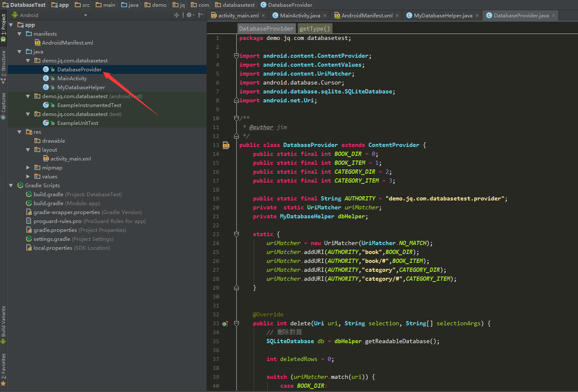Collapse the manifests folder node

click(x=20, y=34)
